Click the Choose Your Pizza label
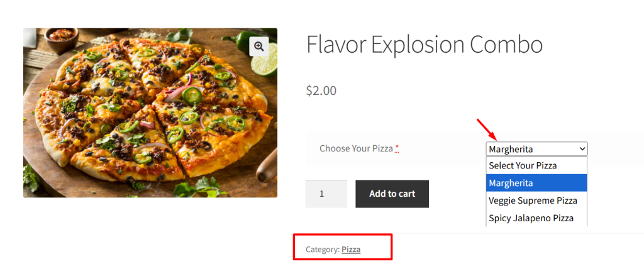 pyautogui.click(x=356, y=149)
